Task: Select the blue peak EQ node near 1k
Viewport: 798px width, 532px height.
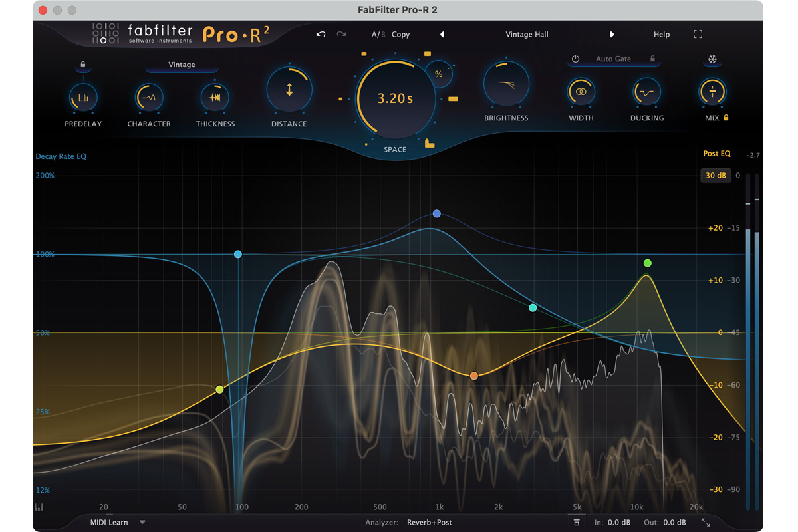Action: click(x=437, y=213)
